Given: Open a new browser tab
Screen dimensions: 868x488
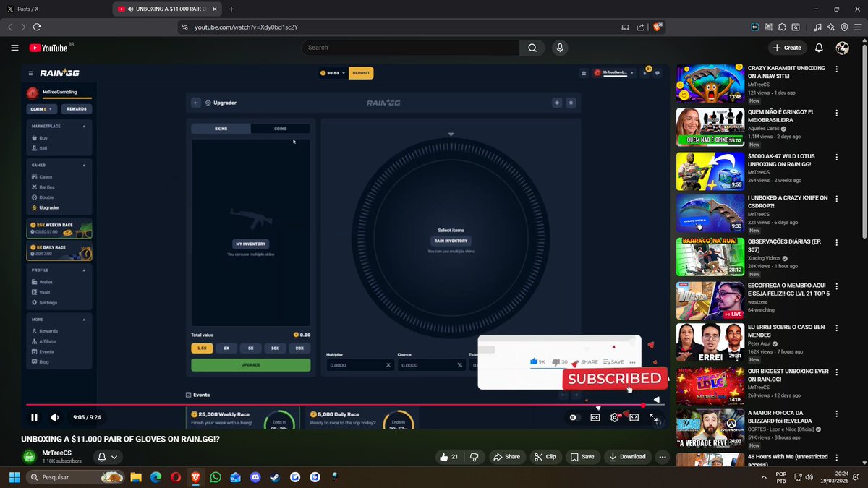Looking at the screenshot, I should pyautogui.click(x=231, y=9).
